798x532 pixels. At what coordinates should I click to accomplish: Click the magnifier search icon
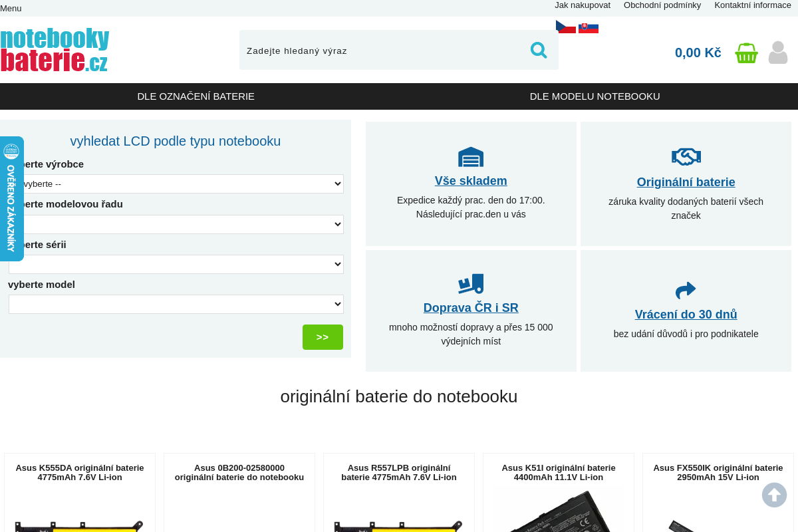pyautogui.click(x=539, y=50)
